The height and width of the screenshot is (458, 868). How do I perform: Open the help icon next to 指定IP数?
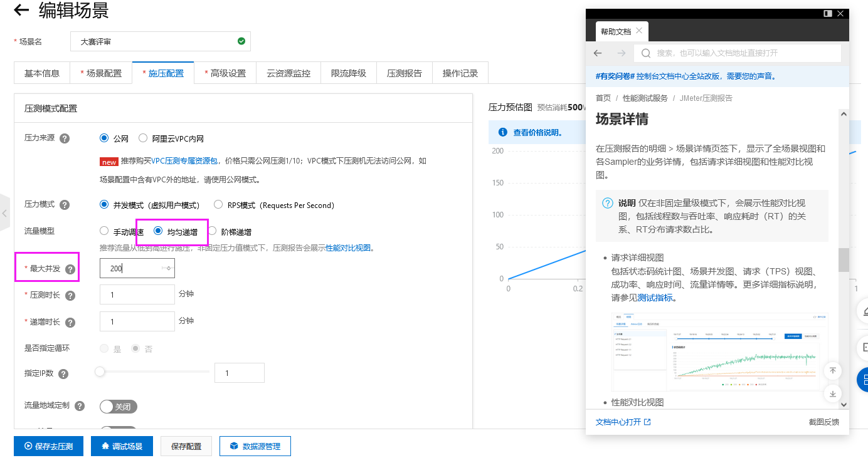point(64,374)
